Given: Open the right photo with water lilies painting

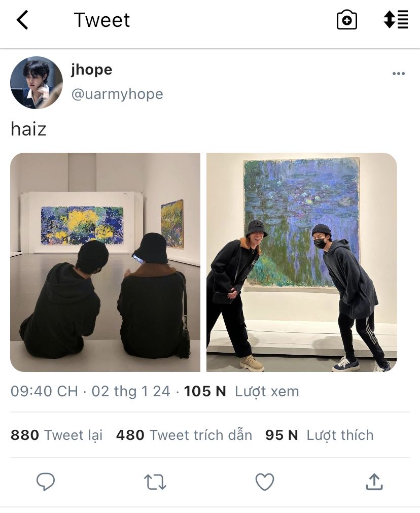Looking at the screenshot, I should (x=302, y=262).
